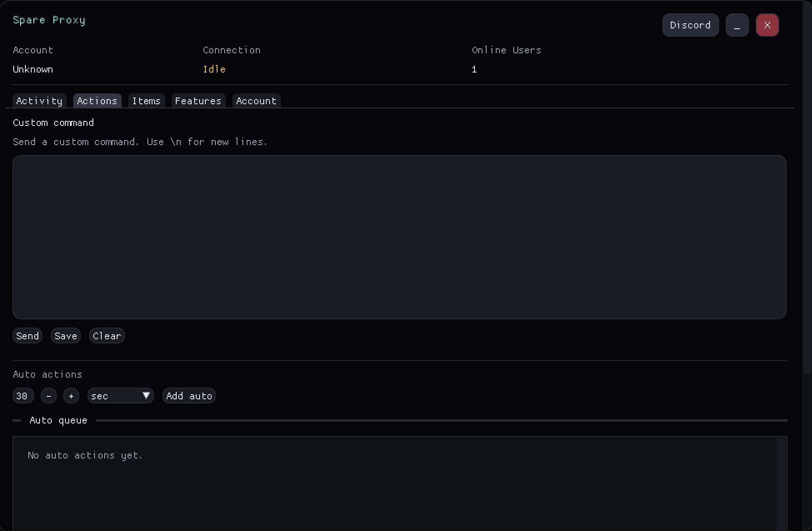Viewport: 812px width, 531px height.
Task: Switch to the Activity tab
Action: (39, 101)
